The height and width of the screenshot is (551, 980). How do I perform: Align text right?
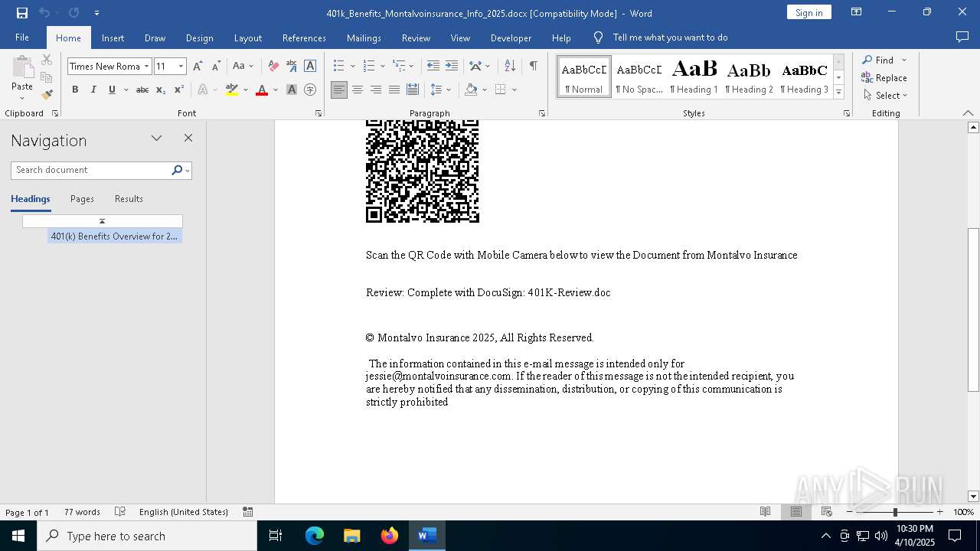[x=376, y=90]
